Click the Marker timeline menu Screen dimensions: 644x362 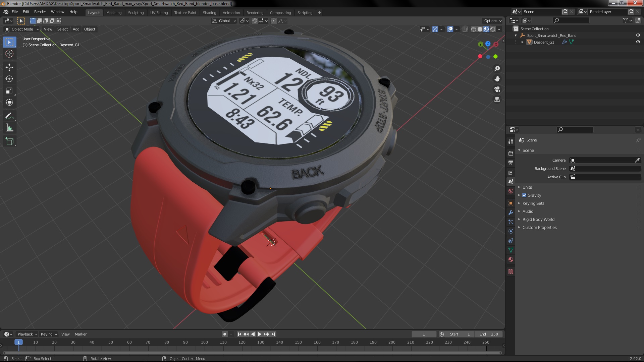(80, 334)
